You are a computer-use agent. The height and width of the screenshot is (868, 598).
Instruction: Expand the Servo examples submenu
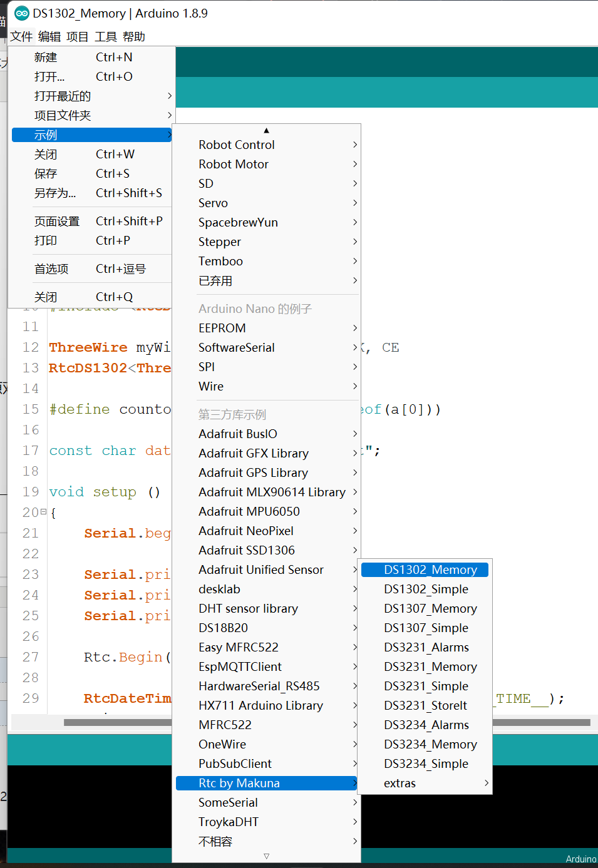tap(266, 203)
